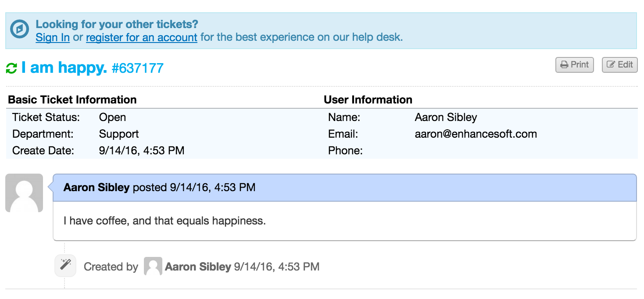This screenshot has height=299, width=644.
Task: Click the green refresh icon beside ticket title
Action: click(11, 68)
